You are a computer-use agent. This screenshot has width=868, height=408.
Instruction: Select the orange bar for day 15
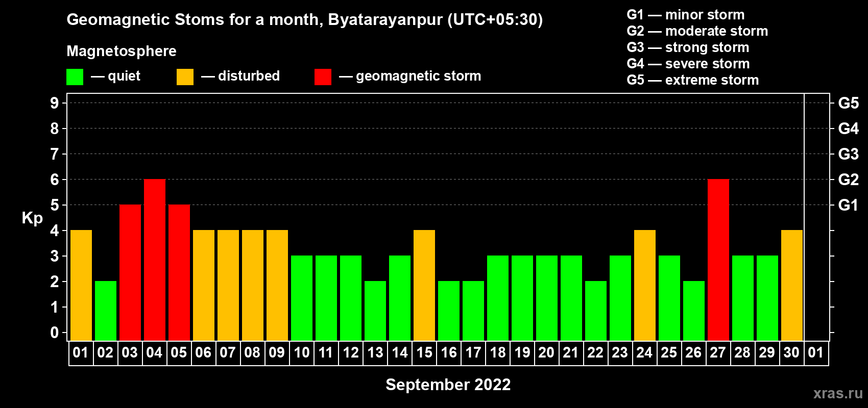click(424, 286)
